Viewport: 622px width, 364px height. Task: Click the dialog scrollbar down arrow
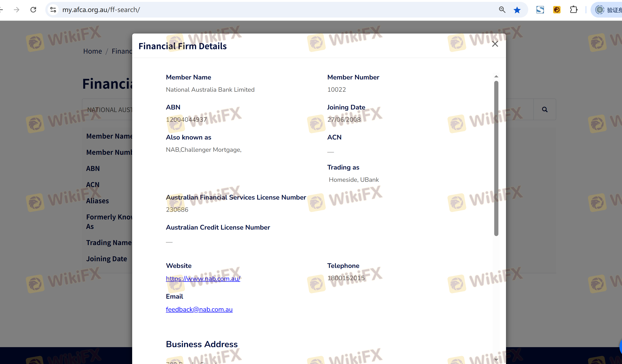click(496, 359)
